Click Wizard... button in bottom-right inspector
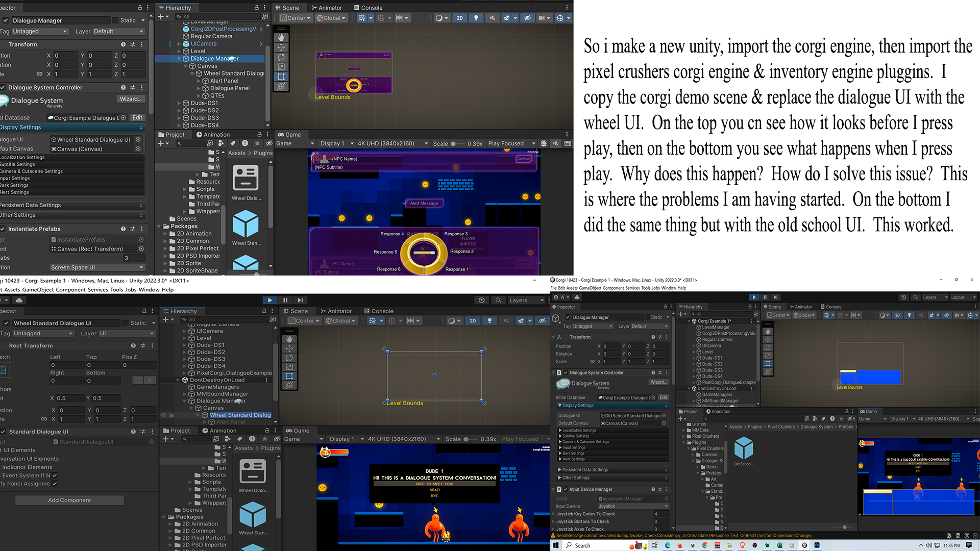This screenshot has width=980, height=551. pos(658,382)
